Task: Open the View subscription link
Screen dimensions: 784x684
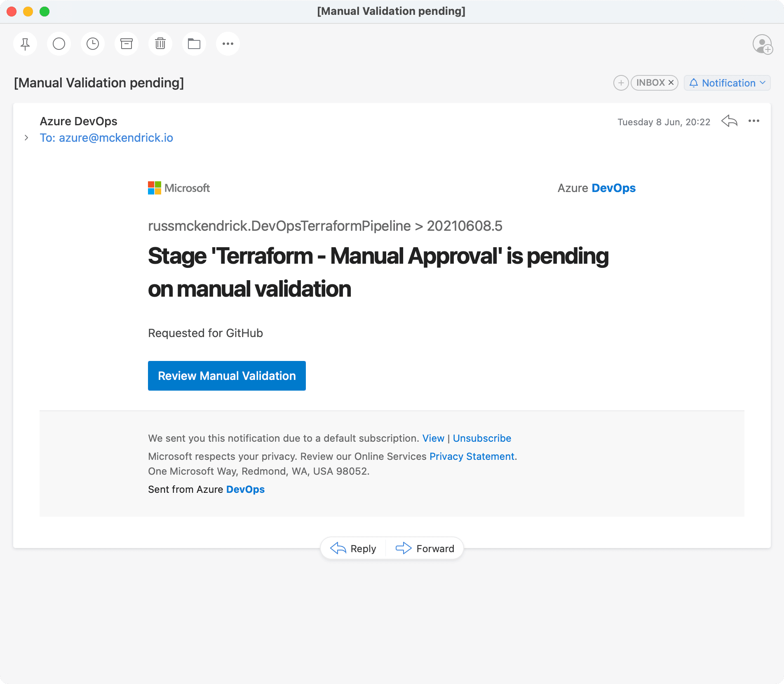Action: coord(433,438)
